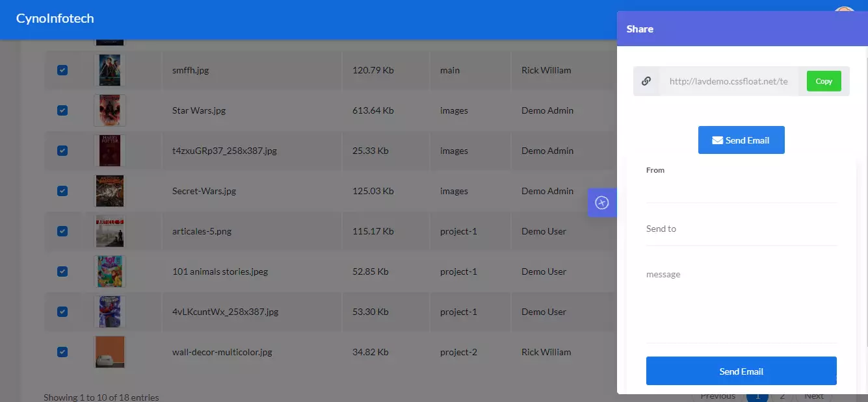The width and height of the screenshot is (868, 402).
Task: Go to the CynoInfotech home logo
Action: coord(55,18)
